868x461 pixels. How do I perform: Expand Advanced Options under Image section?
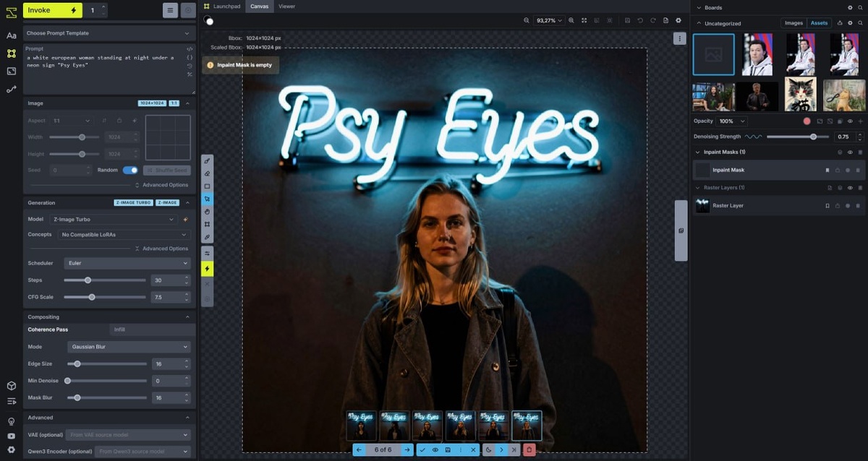click(x=161, y=185)
